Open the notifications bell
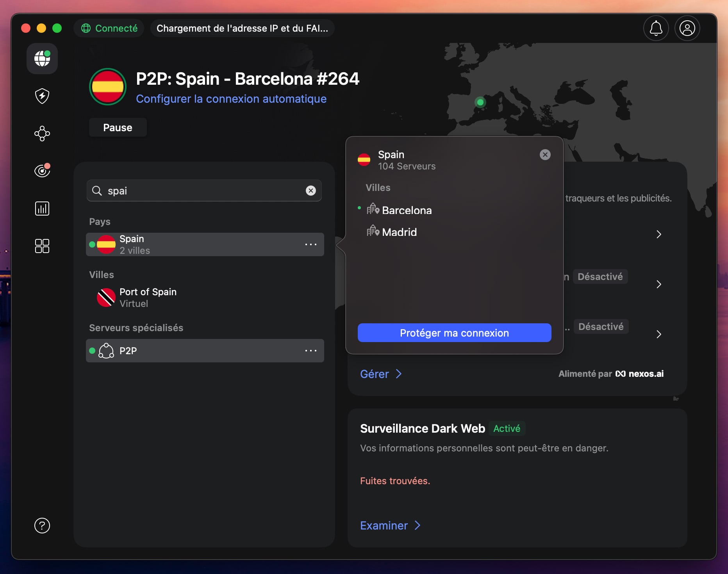The width and height of the screenshot is (728, 574). coord(656,28)
